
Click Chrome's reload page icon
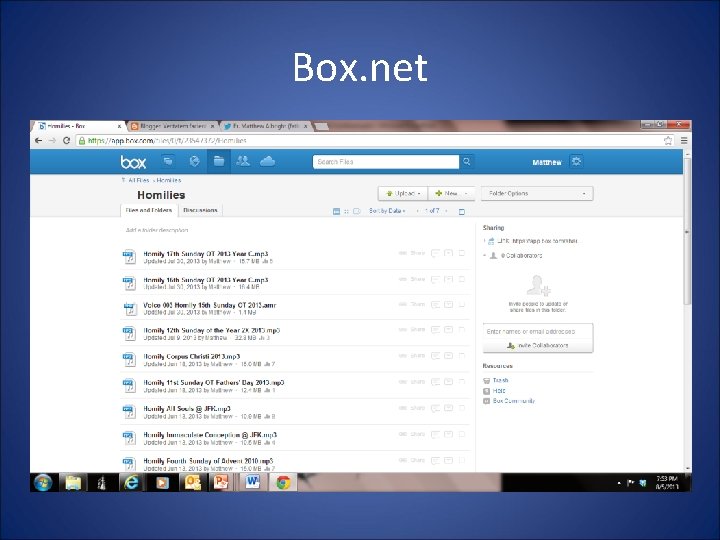tap(66, 141)
